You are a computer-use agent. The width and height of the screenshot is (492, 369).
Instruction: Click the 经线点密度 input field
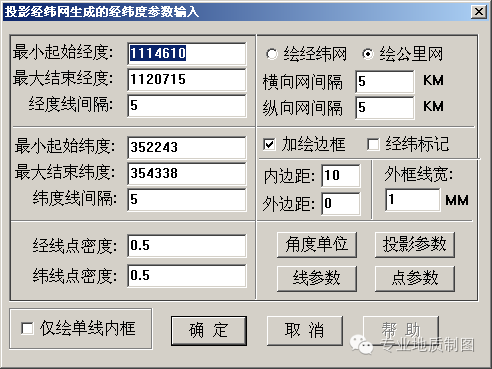coord(187,246)
